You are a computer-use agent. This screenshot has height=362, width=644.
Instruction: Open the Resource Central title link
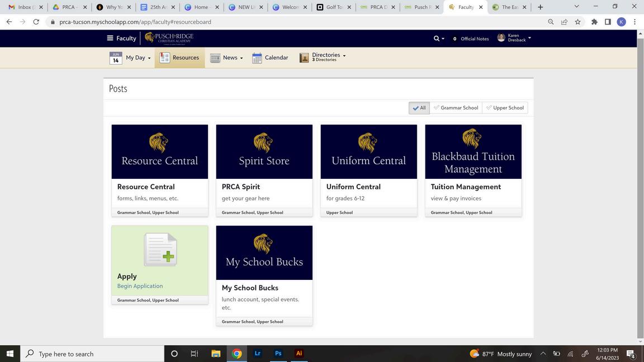(x=146, y=187)
